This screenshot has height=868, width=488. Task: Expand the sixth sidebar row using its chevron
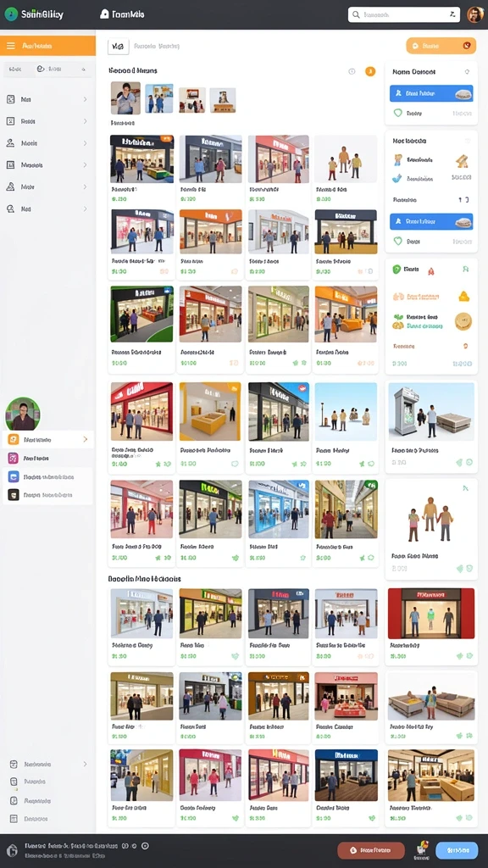[x=85, y=209]
